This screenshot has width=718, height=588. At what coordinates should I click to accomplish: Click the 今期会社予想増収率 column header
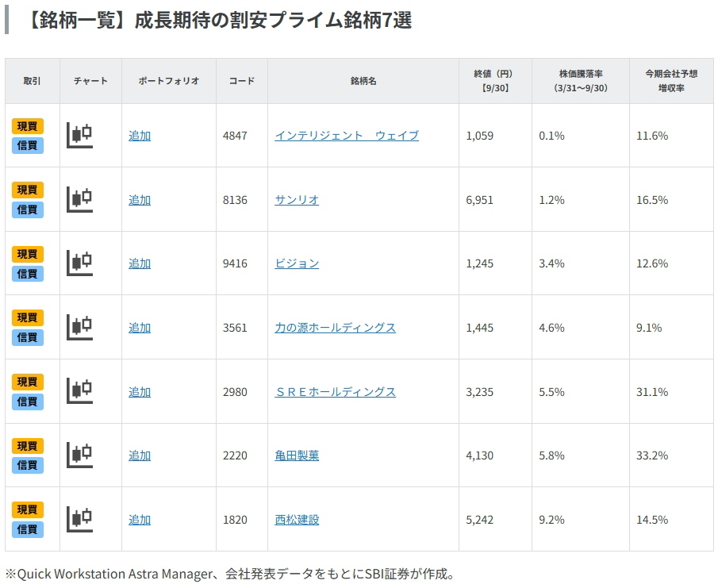tap(671, 80)
